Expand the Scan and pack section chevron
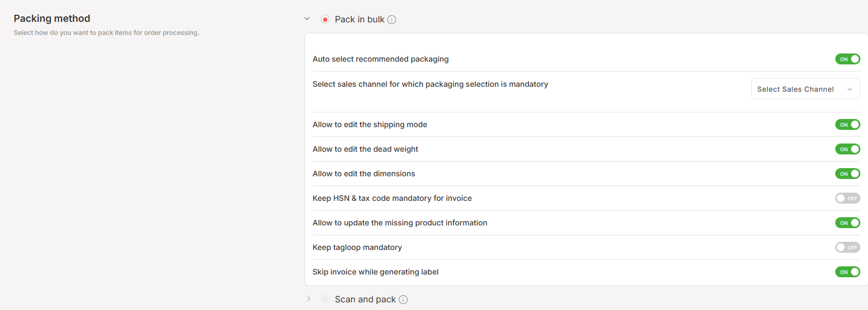The width and height of the screenshot is (868, 310). tap(308, 299)
